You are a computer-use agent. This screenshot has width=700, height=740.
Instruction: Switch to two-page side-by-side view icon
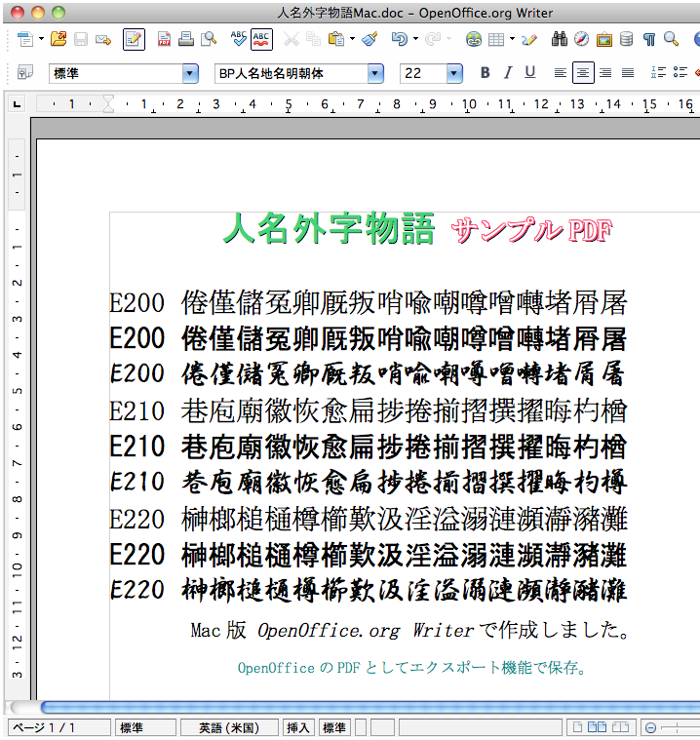pos(597,727)
